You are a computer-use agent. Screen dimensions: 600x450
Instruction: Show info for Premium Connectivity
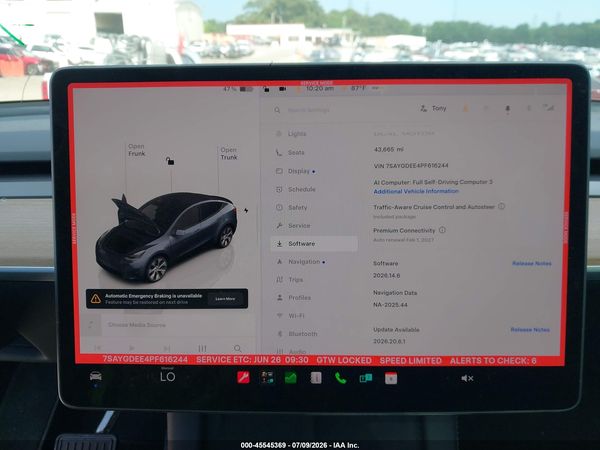pos(442,230)
